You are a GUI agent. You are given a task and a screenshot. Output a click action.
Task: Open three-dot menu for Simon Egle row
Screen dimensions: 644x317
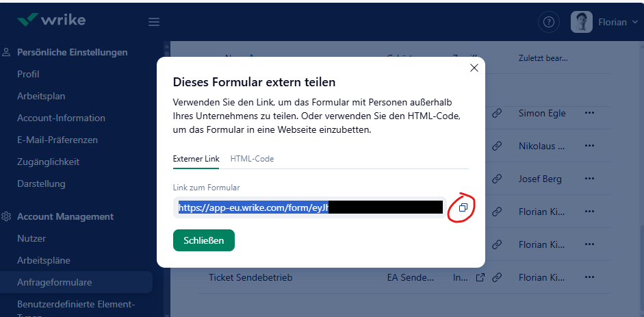(x=590, y=113)
